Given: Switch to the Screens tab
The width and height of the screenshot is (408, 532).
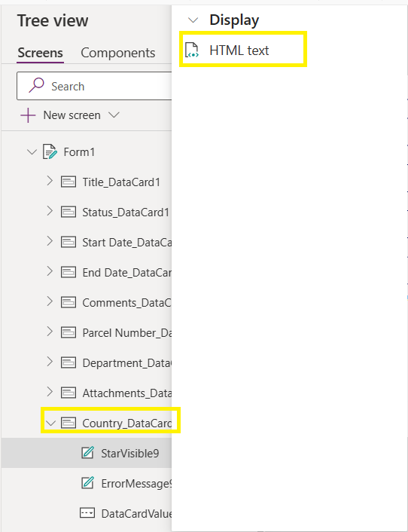Looking at the screenshot, I should click(x=40, y=53).
